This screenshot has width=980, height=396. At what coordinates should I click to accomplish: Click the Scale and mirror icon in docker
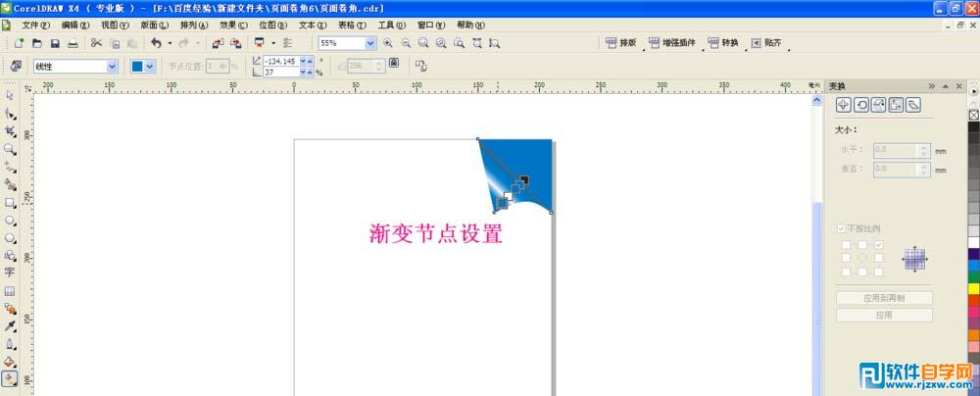(x=879, y=105)
